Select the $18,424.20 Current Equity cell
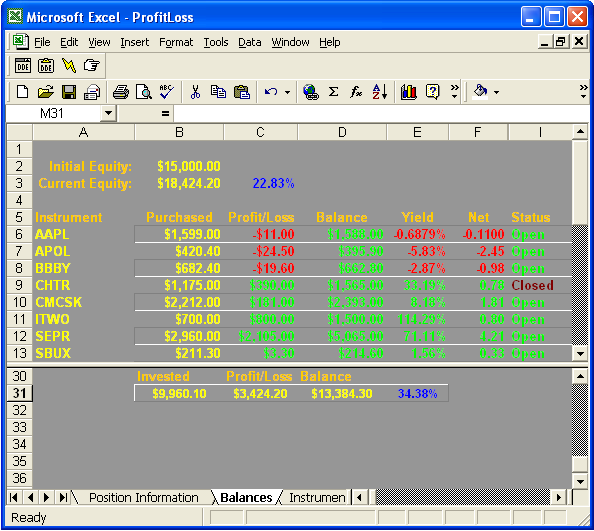 179,183
